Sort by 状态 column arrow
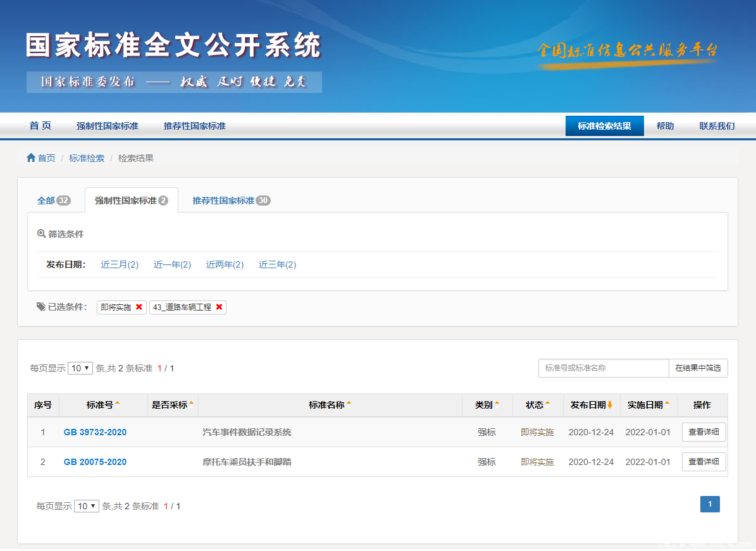756x551 pixels. pos(548,405)
